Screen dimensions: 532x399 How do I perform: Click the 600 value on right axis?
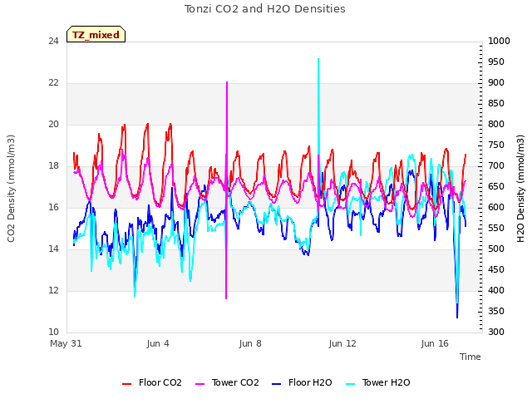496,208
